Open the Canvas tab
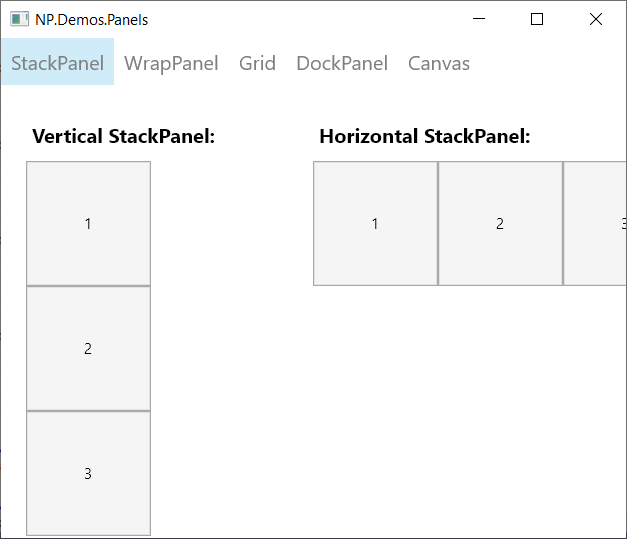The image size is (627, 539). click(x=439, y=63)
